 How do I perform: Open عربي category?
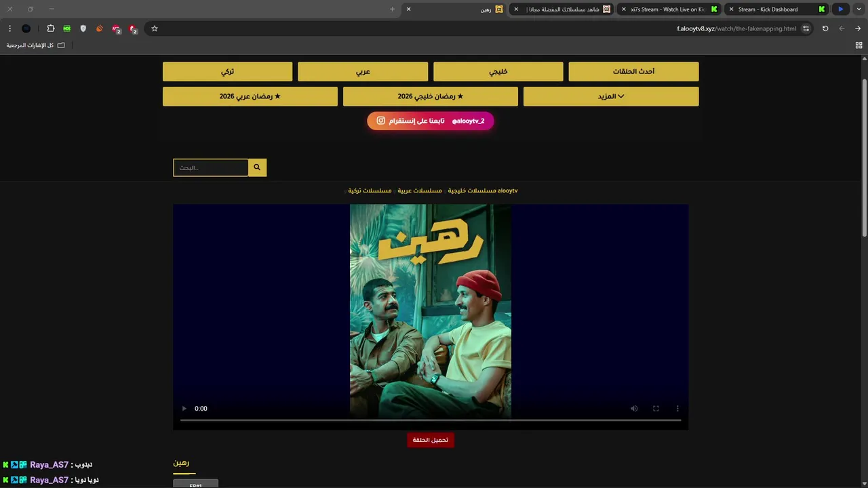(x=363, y=71)
